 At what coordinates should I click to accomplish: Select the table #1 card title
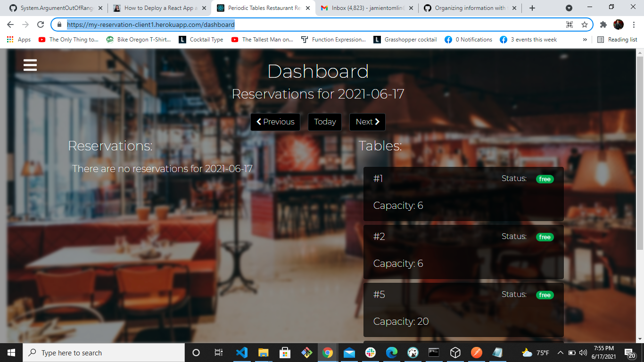click(x=378, y=179)
